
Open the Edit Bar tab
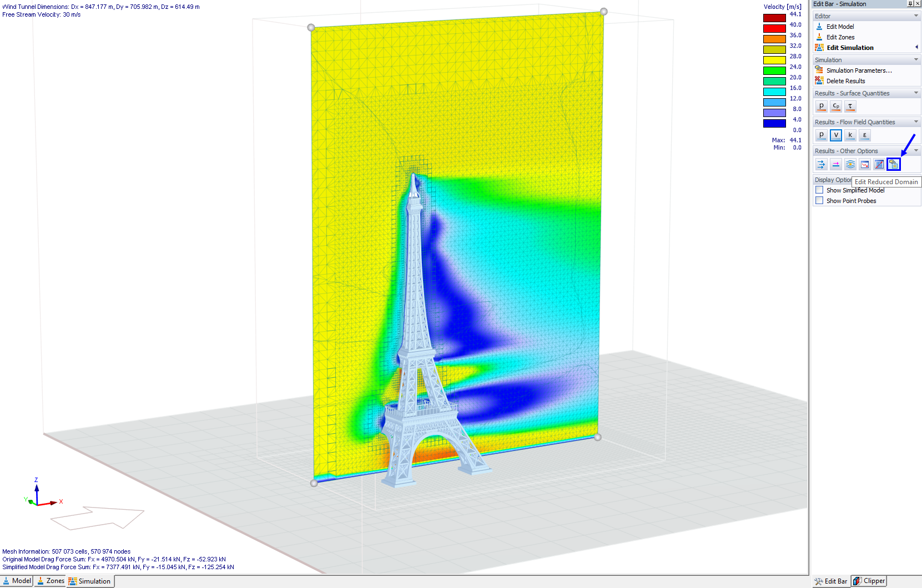coord(831,581)
